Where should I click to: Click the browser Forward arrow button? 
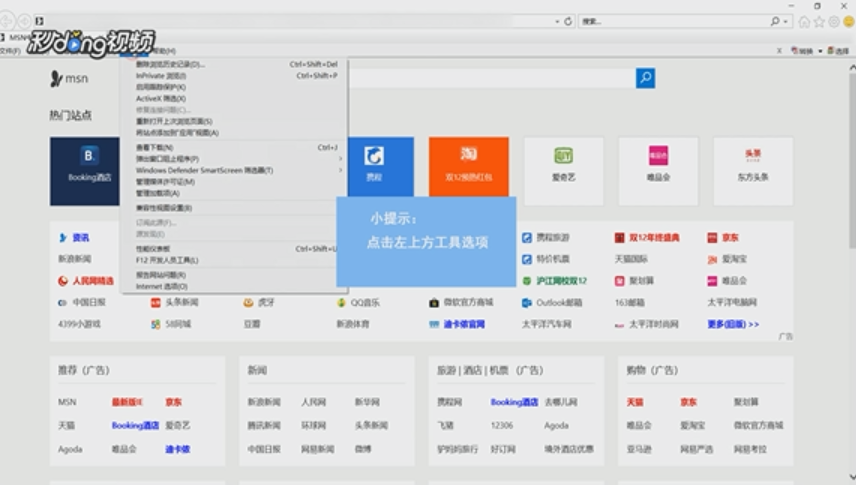(24, 21)
